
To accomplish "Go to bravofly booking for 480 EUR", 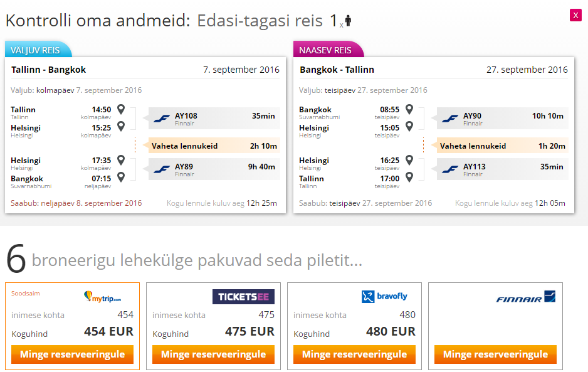I will [x=354, y=354].
